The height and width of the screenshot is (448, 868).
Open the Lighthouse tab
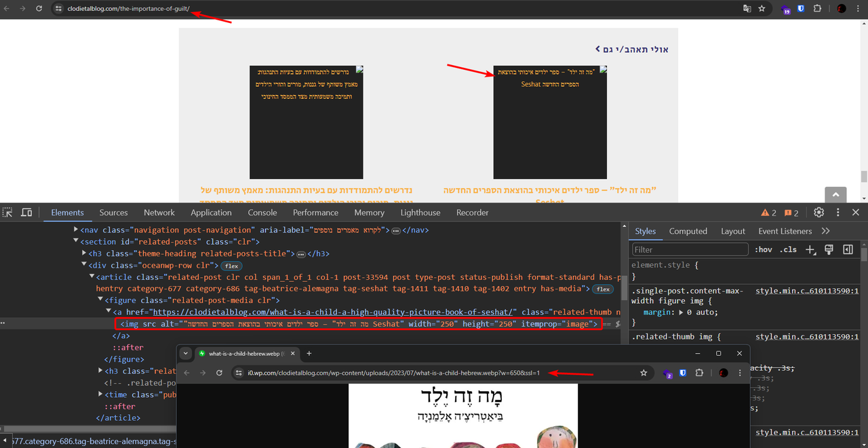(x=420, y=212)
